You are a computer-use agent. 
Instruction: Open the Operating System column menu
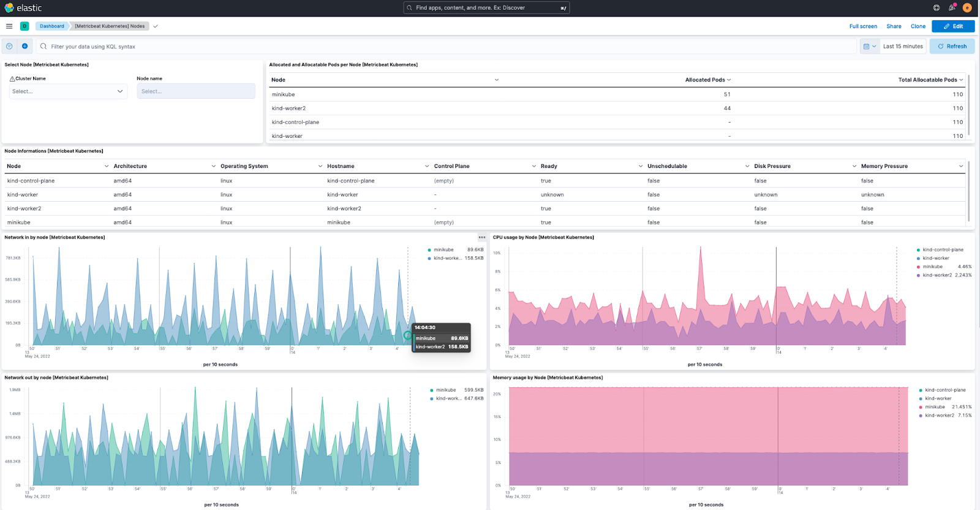320,166
